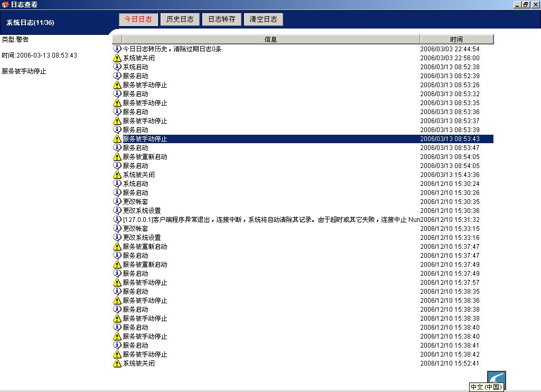541x392 pixels.
Task: Sort by the 信息 column header
Action: pos(271,39)
